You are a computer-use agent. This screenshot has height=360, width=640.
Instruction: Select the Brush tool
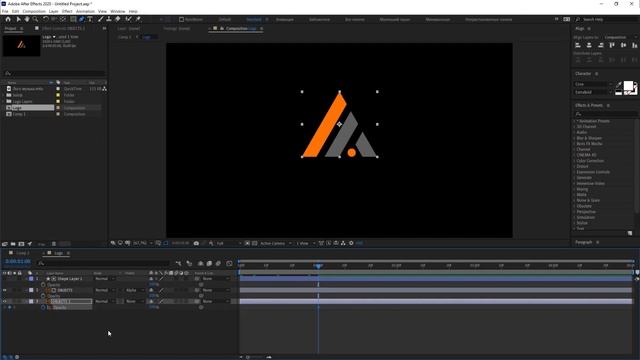tap(101, 19)
